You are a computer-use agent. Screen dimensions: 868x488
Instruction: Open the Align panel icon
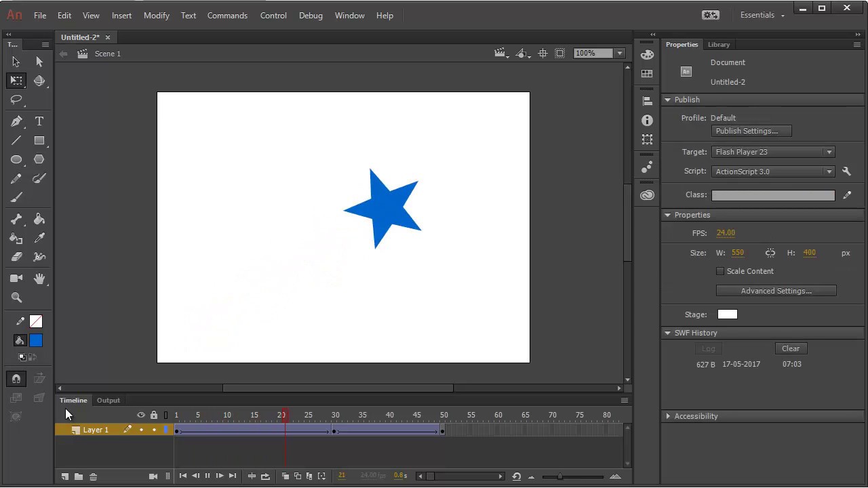click(x=647, y=101)
